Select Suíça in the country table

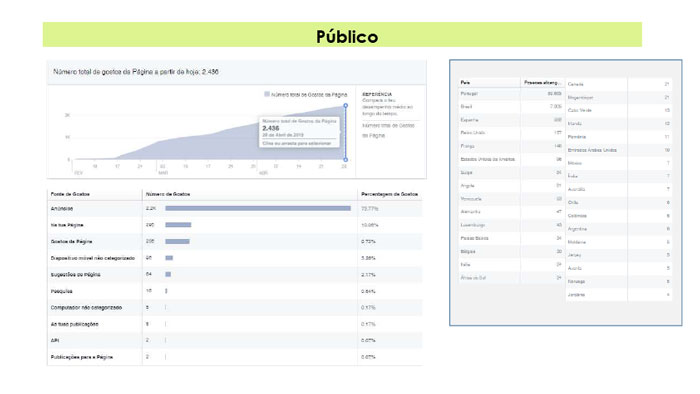coord(467,173)
